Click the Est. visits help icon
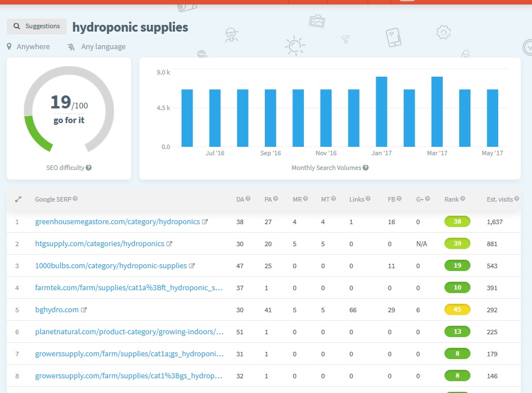The width and height of the screenshot is (532, 393). pyautogui.click(x=516, y=199)
